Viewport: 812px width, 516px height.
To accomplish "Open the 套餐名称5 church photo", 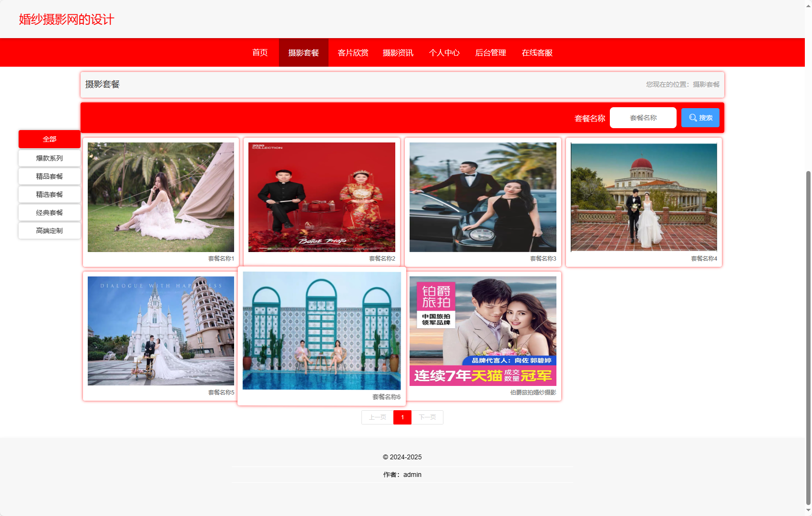I will (x=161, y=331).
